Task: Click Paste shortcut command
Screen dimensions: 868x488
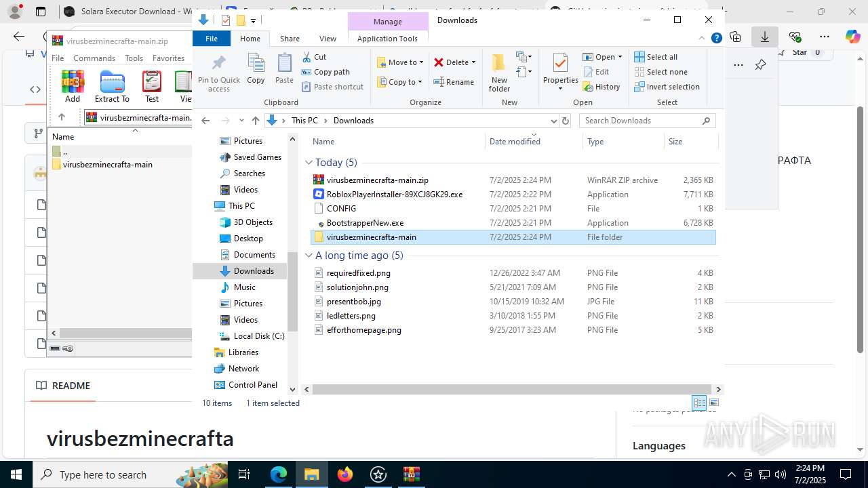Action: click(332, 87)
